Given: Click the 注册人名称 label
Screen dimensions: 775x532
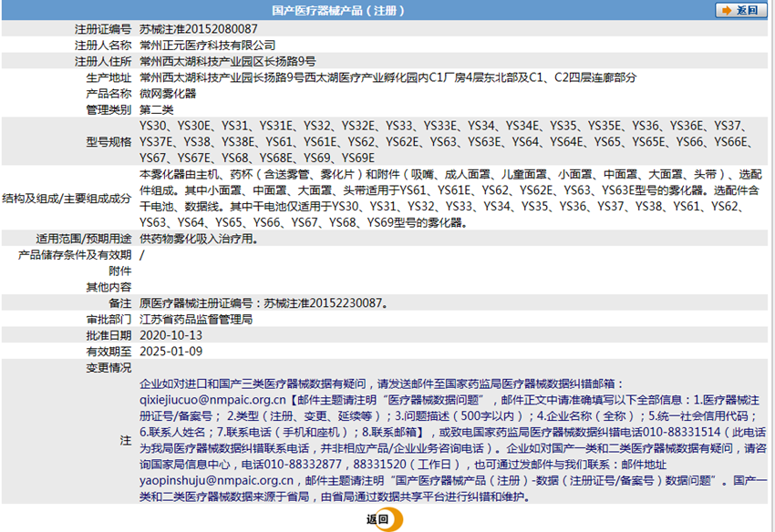Looking at the screenshot, I should [103, 46].
